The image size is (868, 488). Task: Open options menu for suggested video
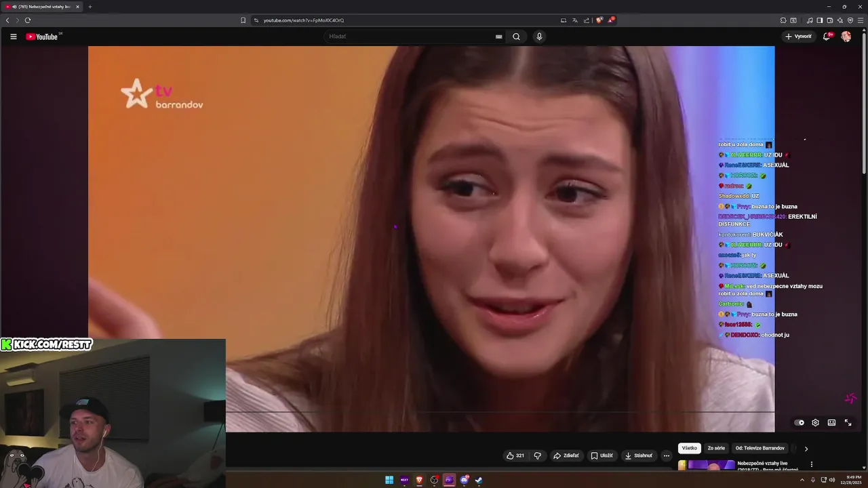click(x=812, y=464)
